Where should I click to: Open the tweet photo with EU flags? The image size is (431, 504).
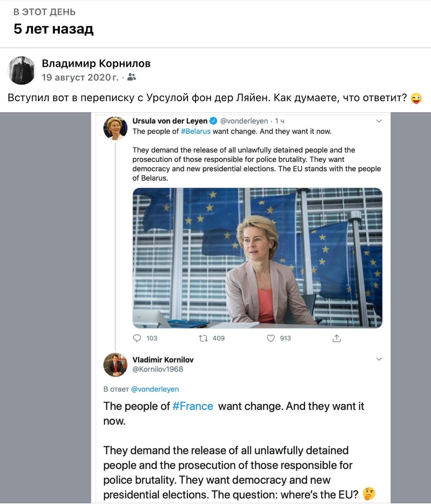[x=257, y=258]
